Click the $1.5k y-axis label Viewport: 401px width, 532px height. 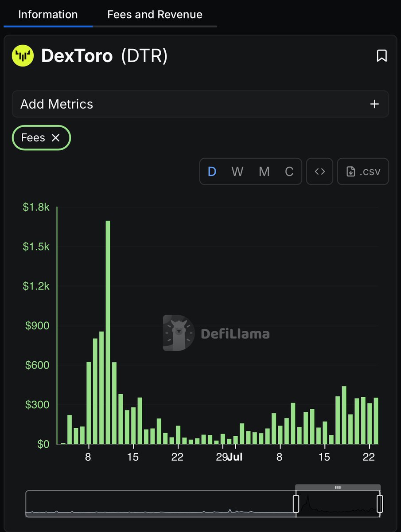36,246
